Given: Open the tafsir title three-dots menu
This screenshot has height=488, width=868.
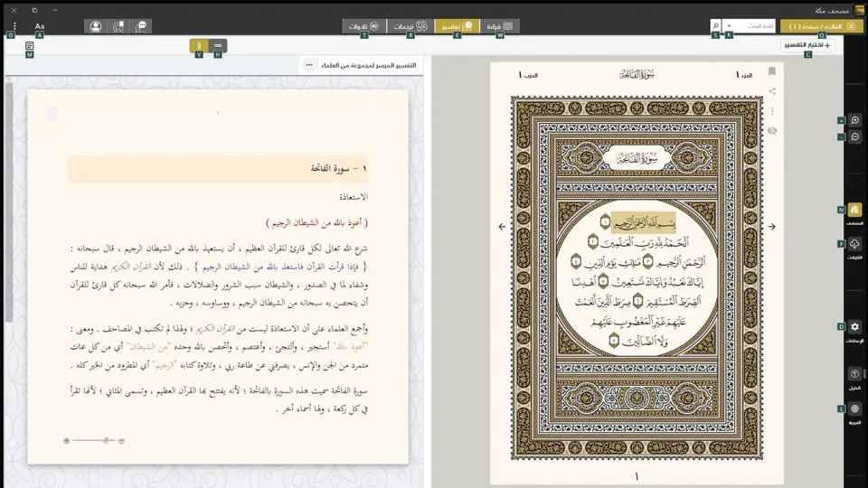Looking at the screenshot, I should pos(308,65).
